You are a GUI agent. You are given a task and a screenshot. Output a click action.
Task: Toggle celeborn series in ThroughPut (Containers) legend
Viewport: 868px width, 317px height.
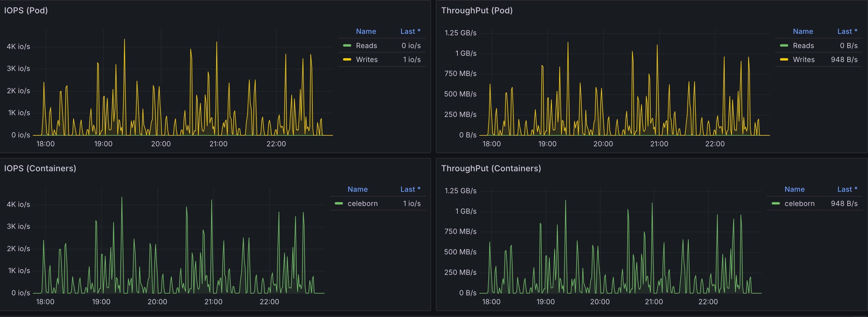tap(799, 203)
